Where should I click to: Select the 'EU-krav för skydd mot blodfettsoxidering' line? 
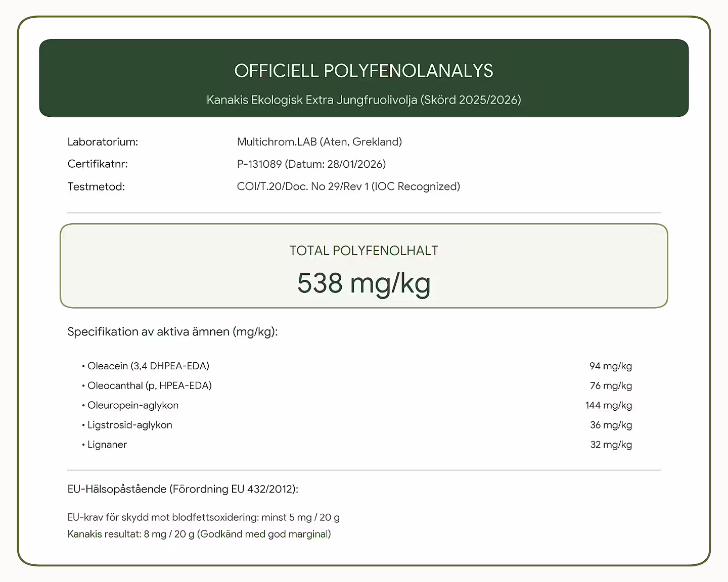coord(203,517)
